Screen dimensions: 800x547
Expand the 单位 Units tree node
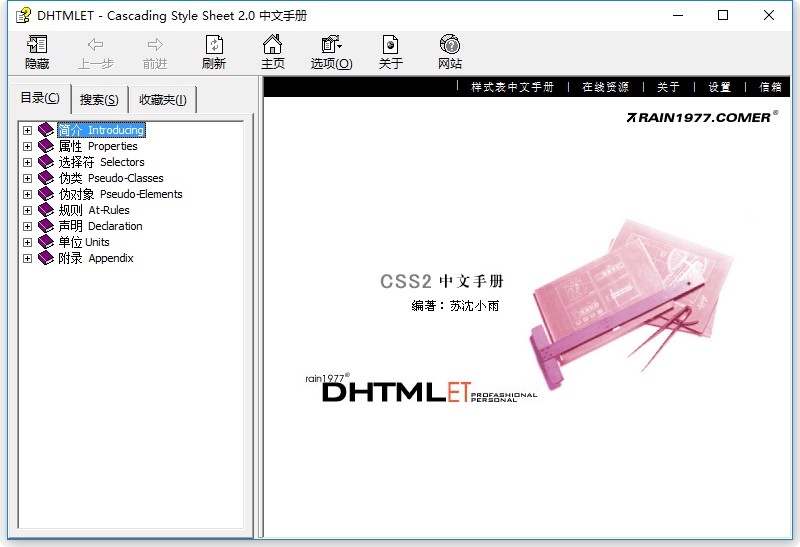[x=27, y=242]
